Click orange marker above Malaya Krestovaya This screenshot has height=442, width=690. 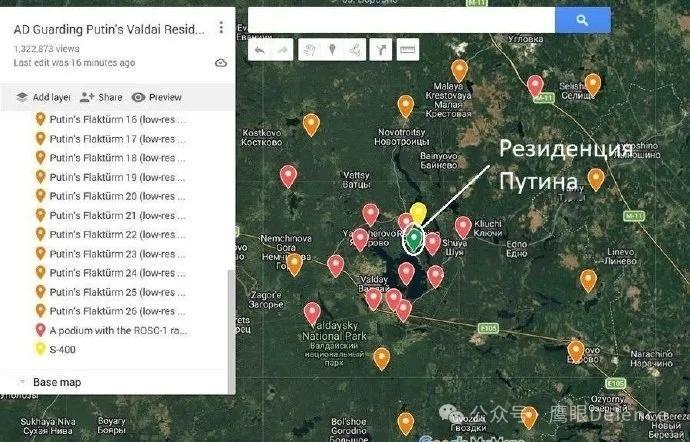pos(459,70)
